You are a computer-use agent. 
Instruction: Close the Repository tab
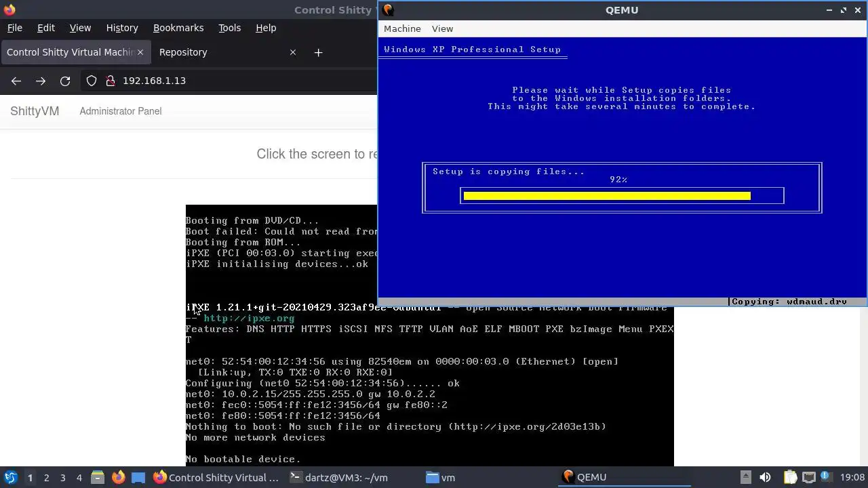[x=293, y=52]
